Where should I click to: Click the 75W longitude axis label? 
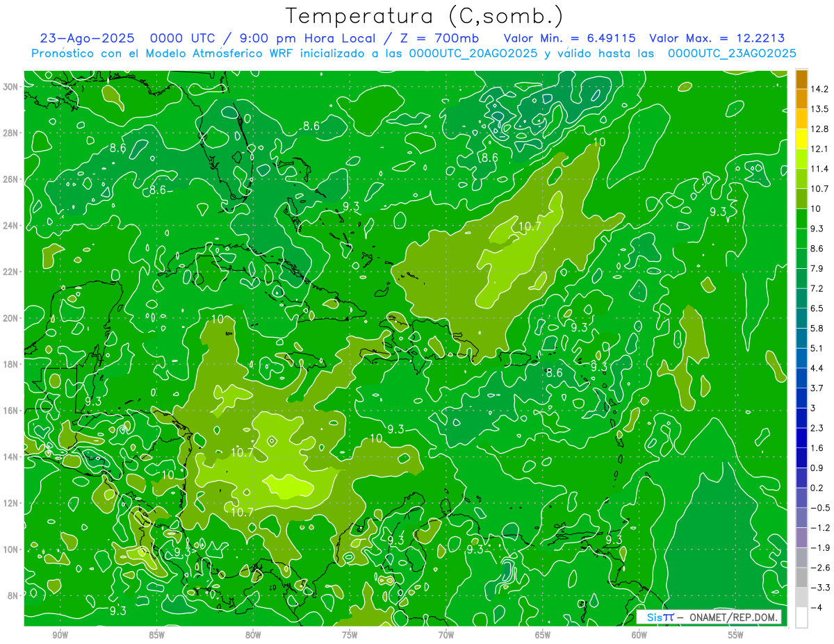(350, 635)
